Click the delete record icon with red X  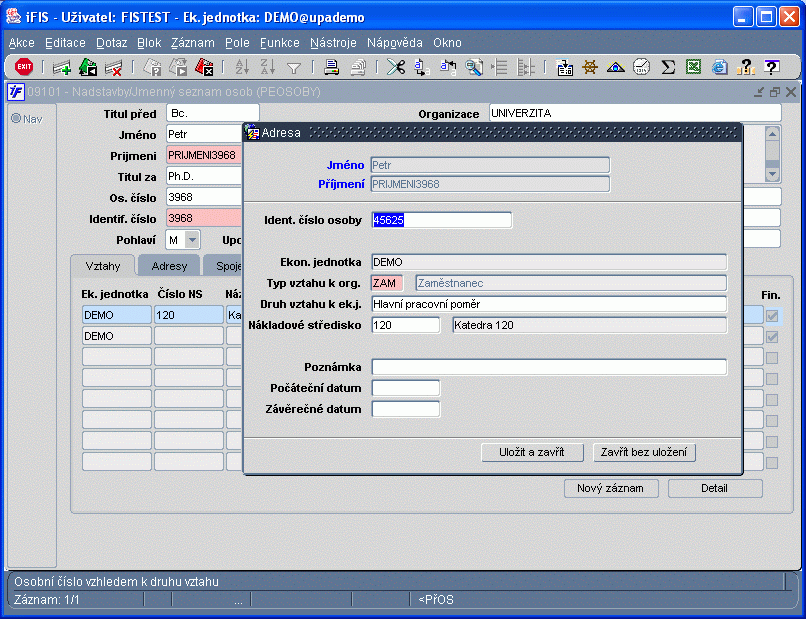[x=113, y=67]
